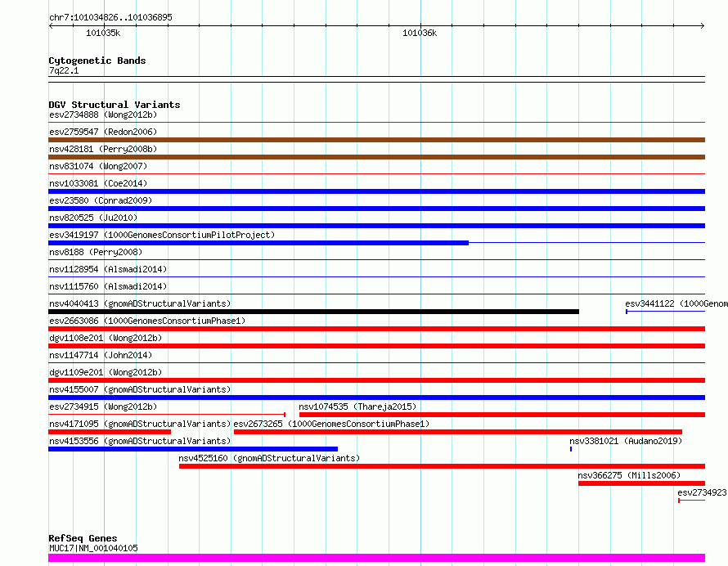Click the nsv4171095 (gnomADStructuralVariants) label
The width and height of the screenshot is (728, 566).
(x=140, y=424)
